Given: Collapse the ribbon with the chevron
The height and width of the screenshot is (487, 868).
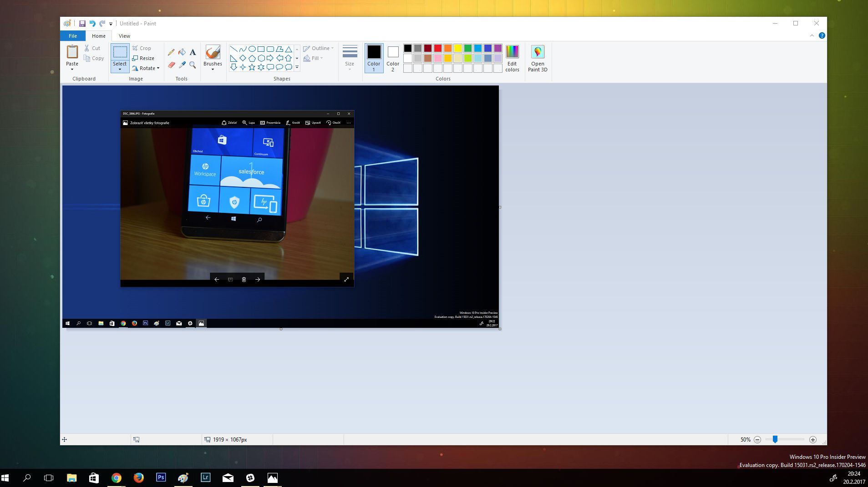Looking at the screenshot, I should coord(812,35).
